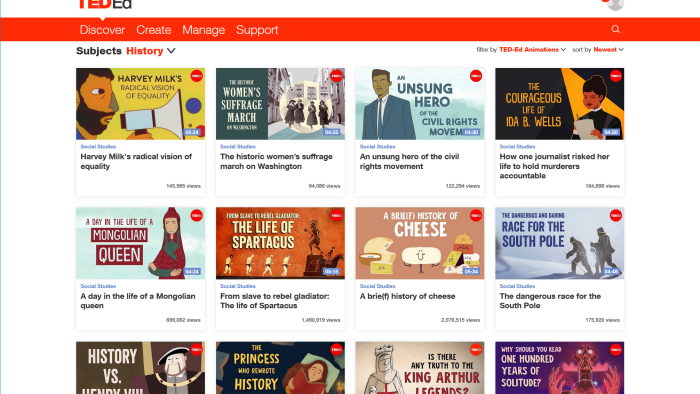Select the History vs. Henry VIII thumbnail
This screenshot has width=700, height=394.
click(x=141, y=368)
